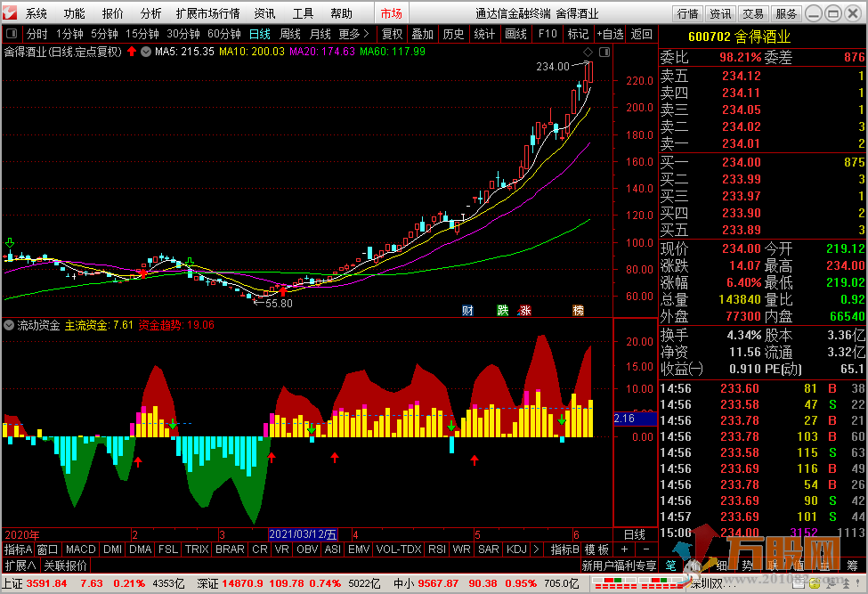Select the 日线 daily period in the toolbar
868x594 pixels.
(x=260, y=34)
